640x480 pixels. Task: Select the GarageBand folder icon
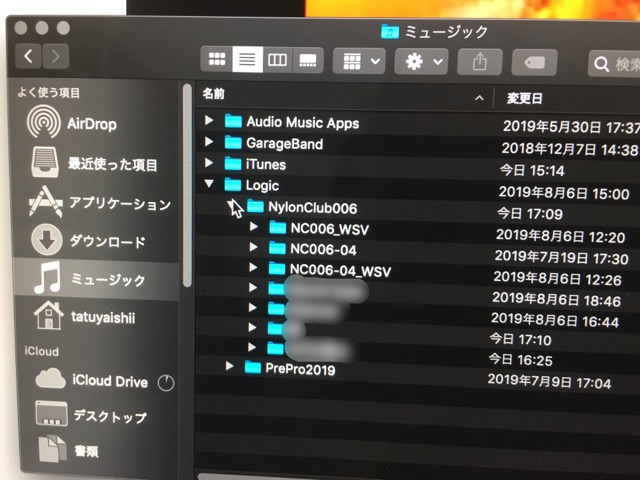(x=233, y=142)
